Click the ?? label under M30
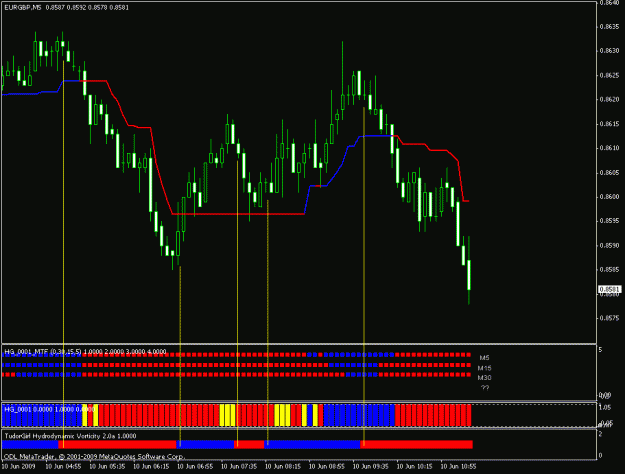 [x=485, y=388]
